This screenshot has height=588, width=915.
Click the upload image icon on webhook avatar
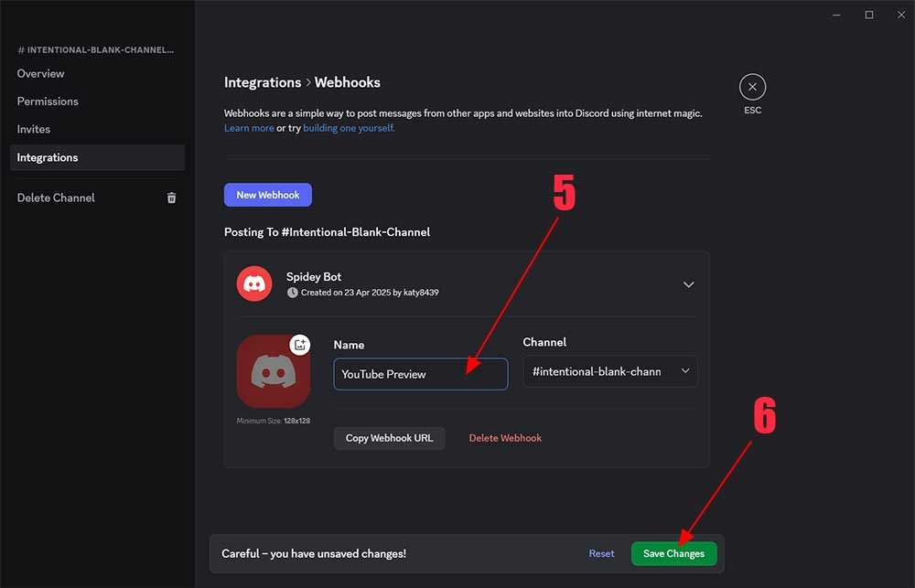[x=300, y=344]
